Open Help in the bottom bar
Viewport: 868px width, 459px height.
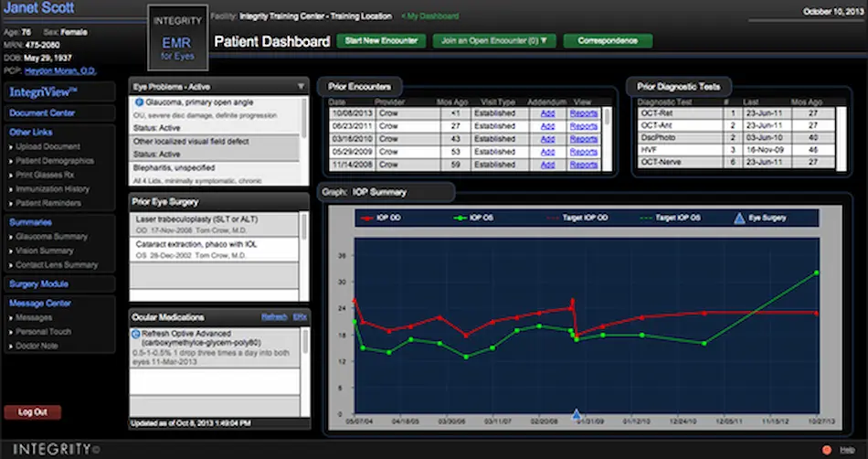(848, 450)
